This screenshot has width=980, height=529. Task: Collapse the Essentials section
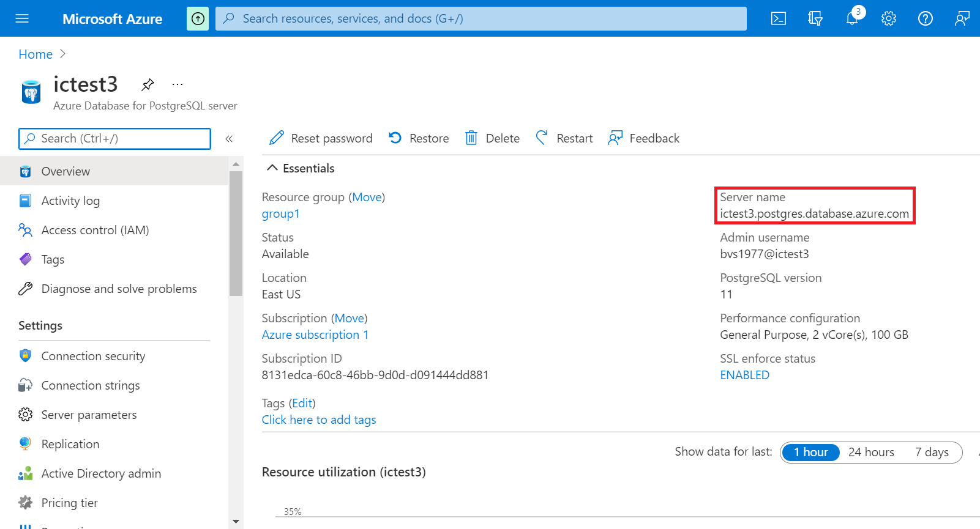(x=272, y=168)
